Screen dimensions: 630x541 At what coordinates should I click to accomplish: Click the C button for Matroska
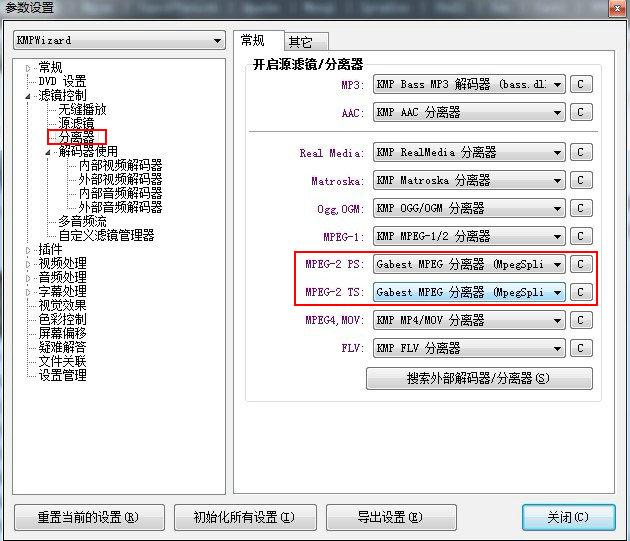pyautogui.click(x=581, y=180)
